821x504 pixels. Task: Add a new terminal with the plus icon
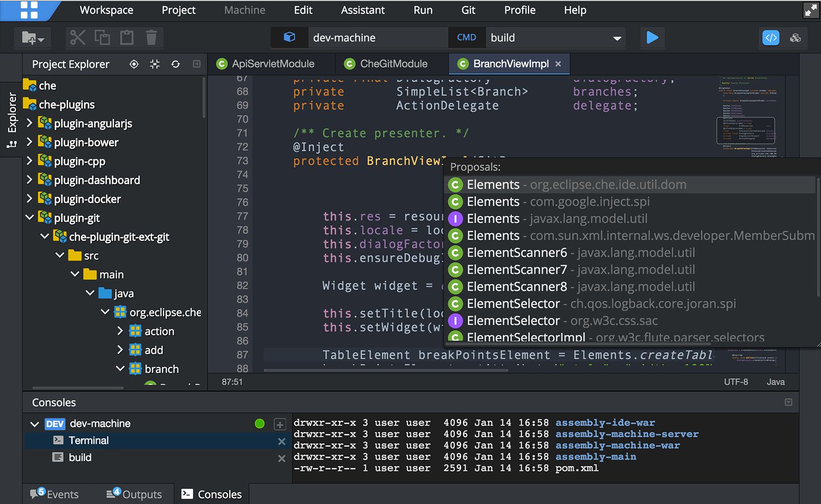[280, 424]
